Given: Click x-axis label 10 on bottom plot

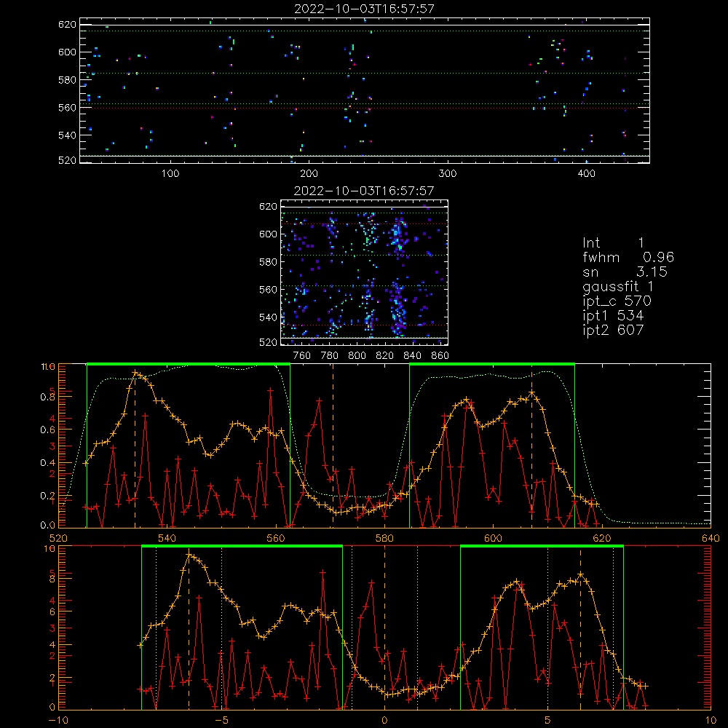Looking at the screenshot, I should [711, 721].
